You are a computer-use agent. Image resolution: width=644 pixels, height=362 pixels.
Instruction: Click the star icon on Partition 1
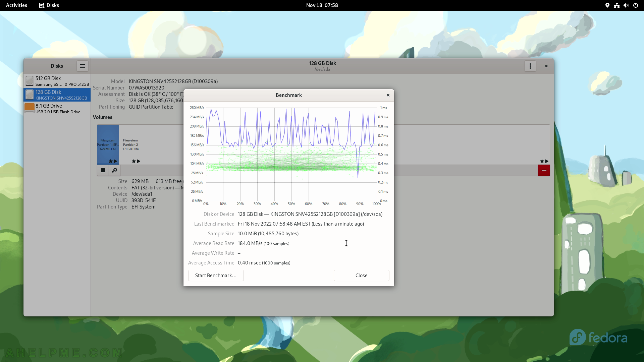click(x=110, y=161)
